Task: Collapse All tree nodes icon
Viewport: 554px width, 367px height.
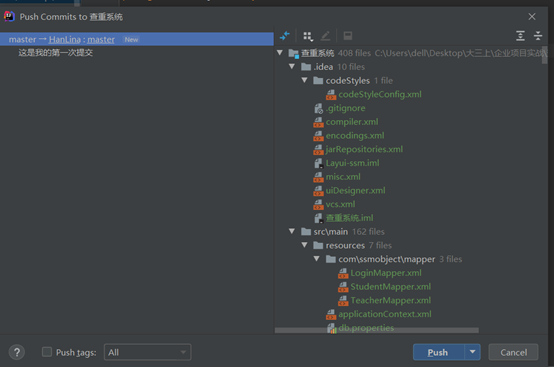Action: tap(538, 36)
